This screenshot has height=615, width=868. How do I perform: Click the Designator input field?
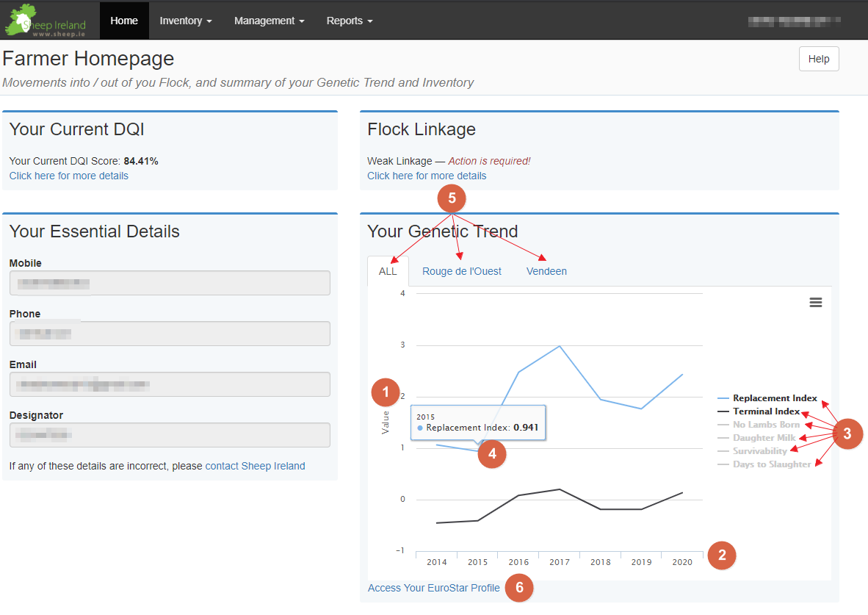pos(170,435)
